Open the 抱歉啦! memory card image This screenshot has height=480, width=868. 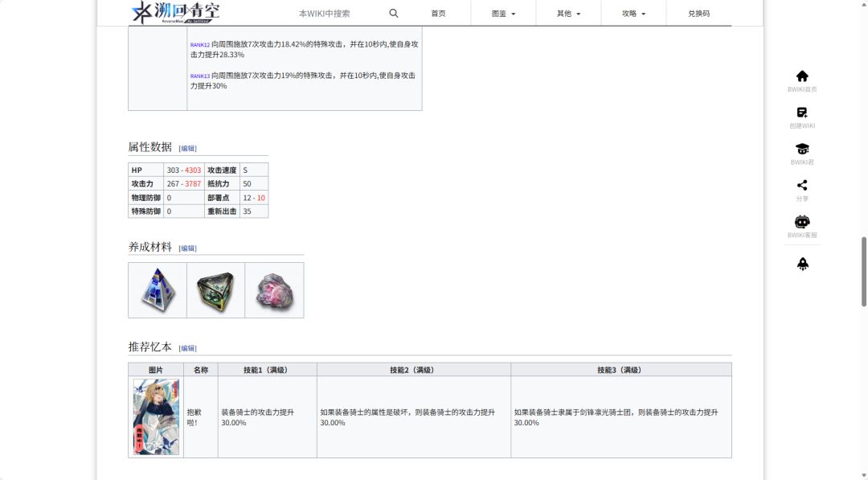[156, 417]
